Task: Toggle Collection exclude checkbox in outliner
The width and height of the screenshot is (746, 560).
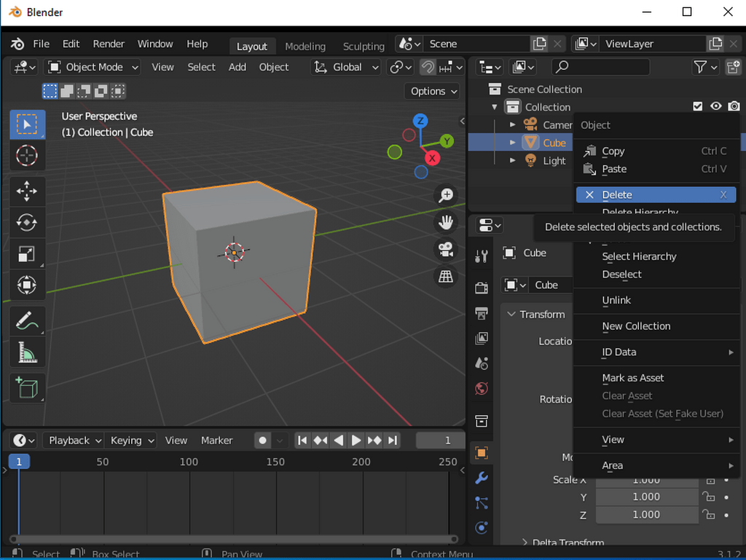Action: point(697,107)
